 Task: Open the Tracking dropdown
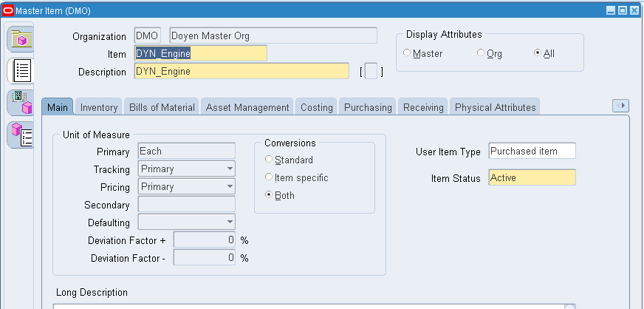(187, 169)
